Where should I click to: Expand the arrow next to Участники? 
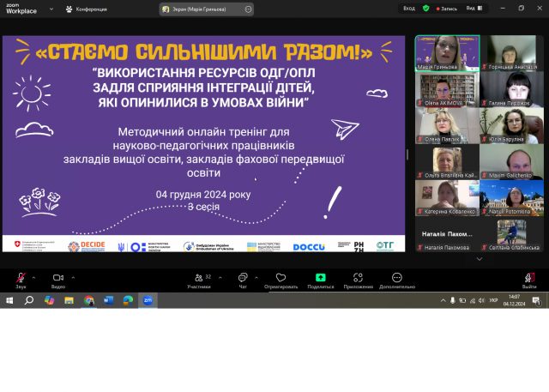pos(220,278)
